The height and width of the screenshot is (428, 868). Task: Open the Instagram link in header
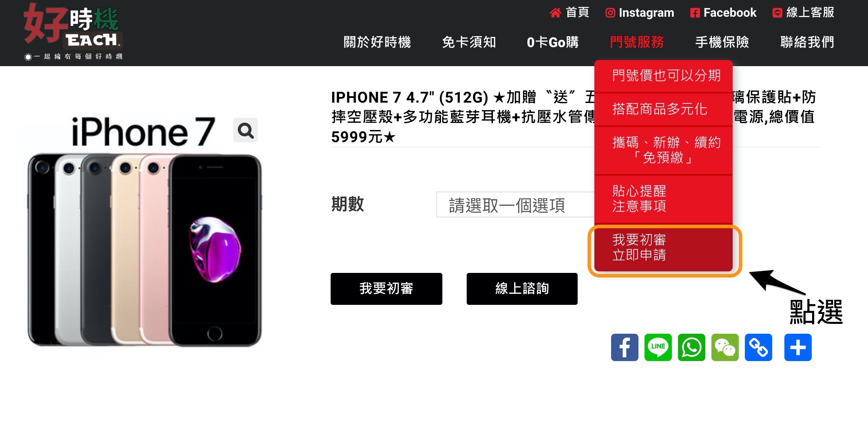[x=640, y=13]
